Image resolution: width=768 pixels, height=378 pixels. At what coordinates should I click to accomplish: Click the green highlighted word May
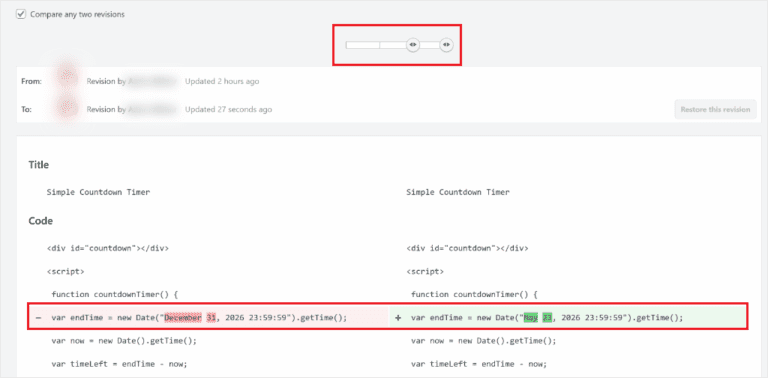tap(531, 318)
